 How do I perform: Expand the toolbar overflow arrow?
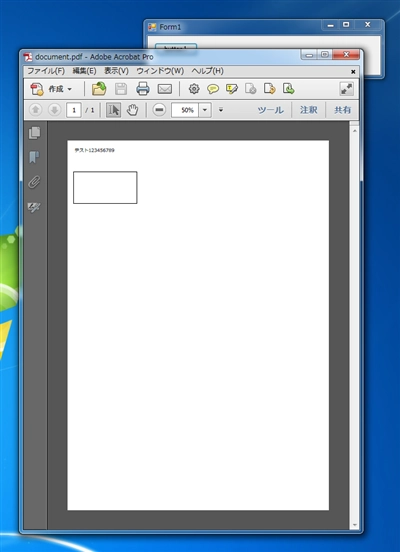pyautogui.click(x=221, y=110)
